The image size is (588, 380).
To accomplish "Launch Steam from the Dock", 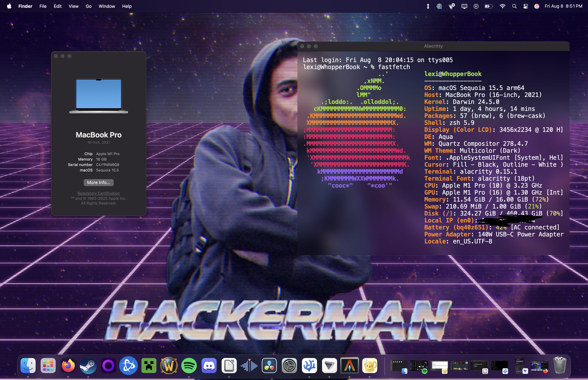I will click(88, 365).
